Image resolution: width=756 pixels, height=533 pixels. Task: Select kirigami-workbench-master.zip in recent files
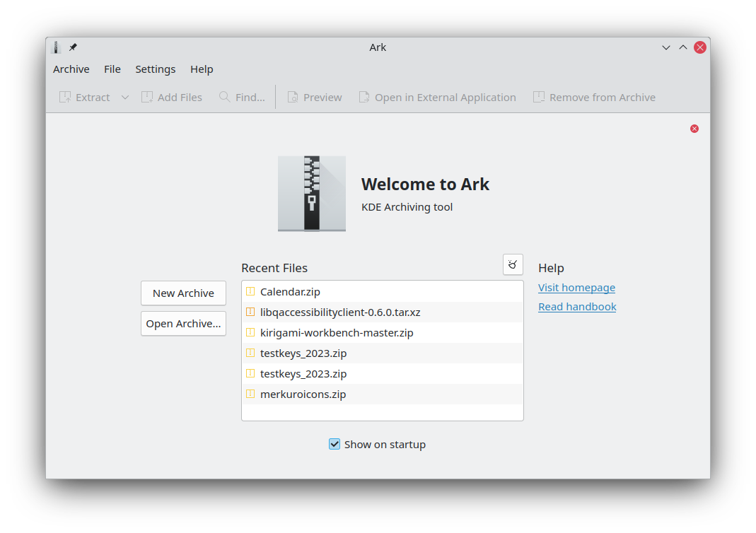[x=337, y=332]
